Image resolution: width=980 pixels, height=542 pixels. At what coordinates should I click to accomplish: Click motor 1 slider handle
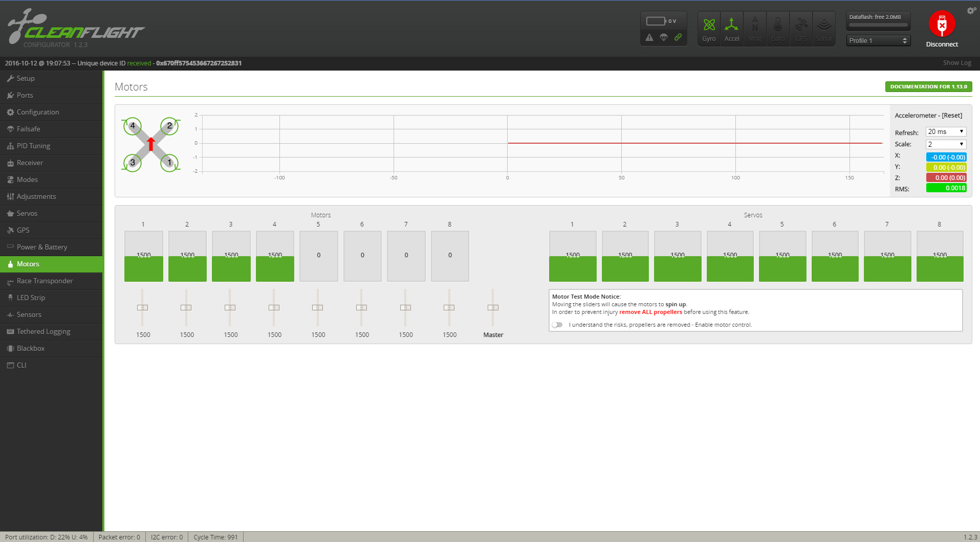[142, 307]
